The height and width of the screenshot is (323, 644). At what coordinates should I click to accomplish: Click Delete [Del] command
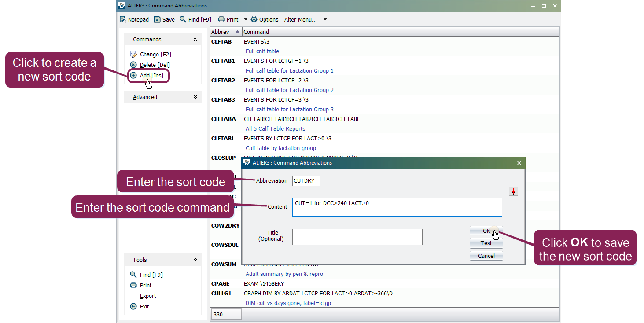pos(155,65)
